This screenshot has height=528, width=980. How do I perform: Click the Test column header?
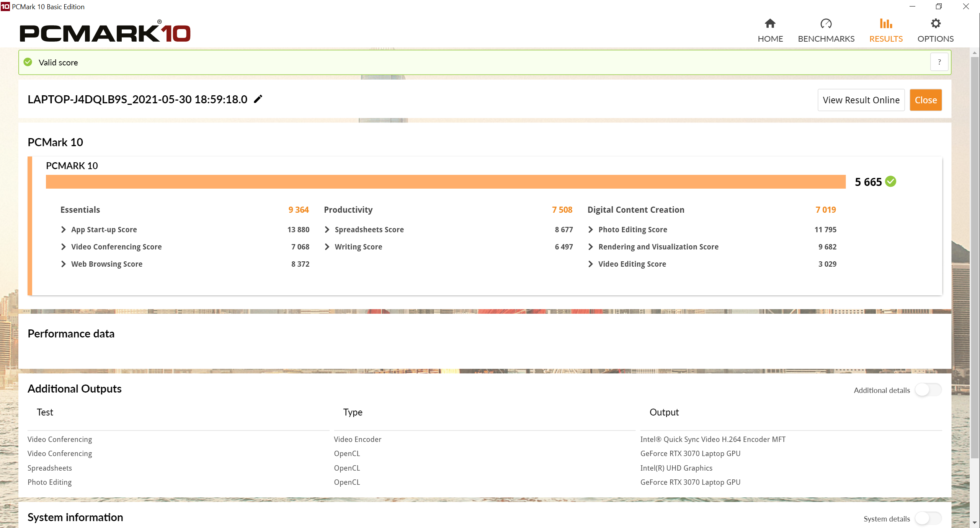pyautogui.click(x=45, y=412)
